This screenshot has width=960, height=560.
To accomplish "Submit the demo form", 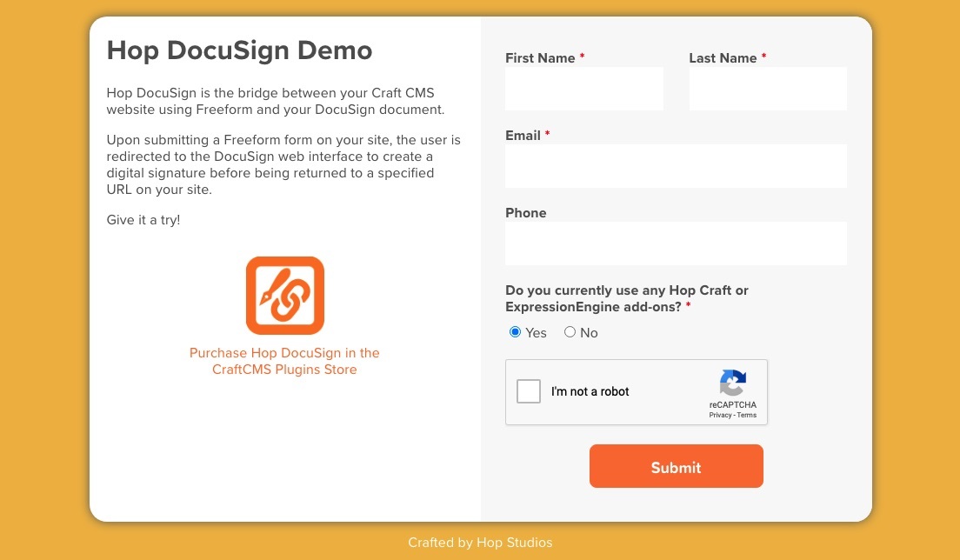I will click(676, 466).
